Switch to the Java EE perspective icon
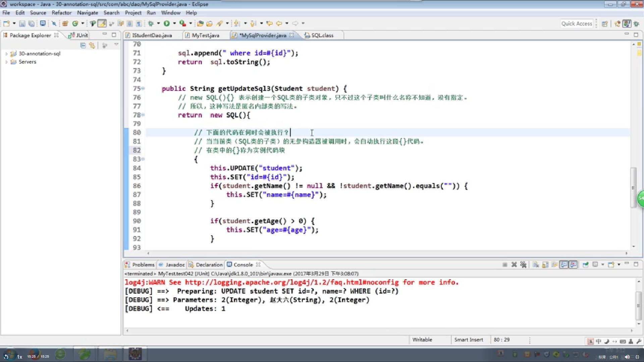Viewport: 644px width, 362px height. [x=618, y=24]
